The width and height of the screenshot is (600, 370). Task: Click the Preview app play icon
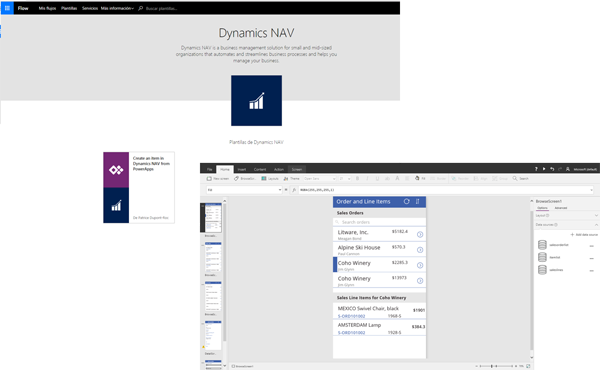(544, 169)
